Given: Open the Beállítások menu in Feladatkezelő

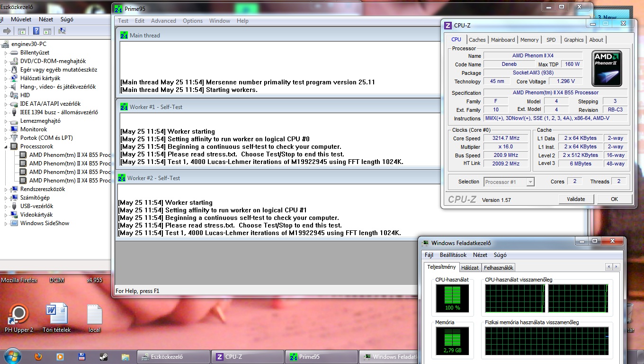Looking at the screenshot, I should point(453,255).
